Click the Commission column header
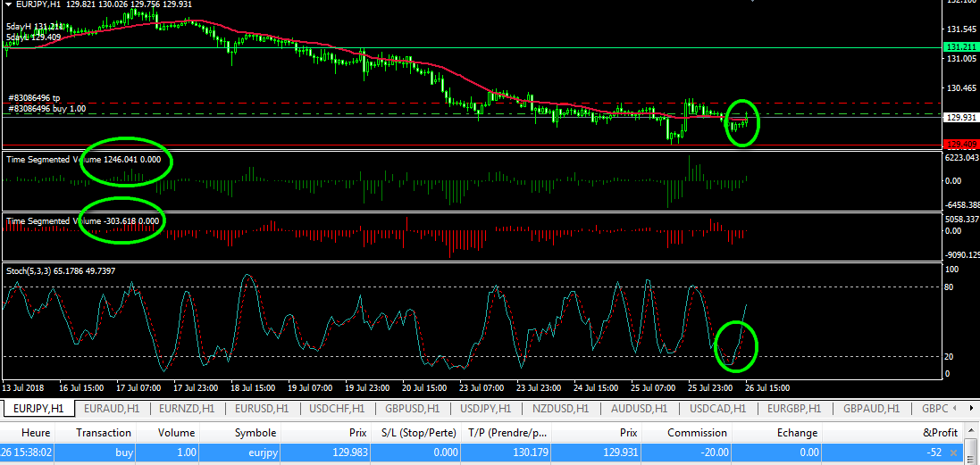Viewport: 980px width, 465px height. pyautogui.click(x=695, y=433)
